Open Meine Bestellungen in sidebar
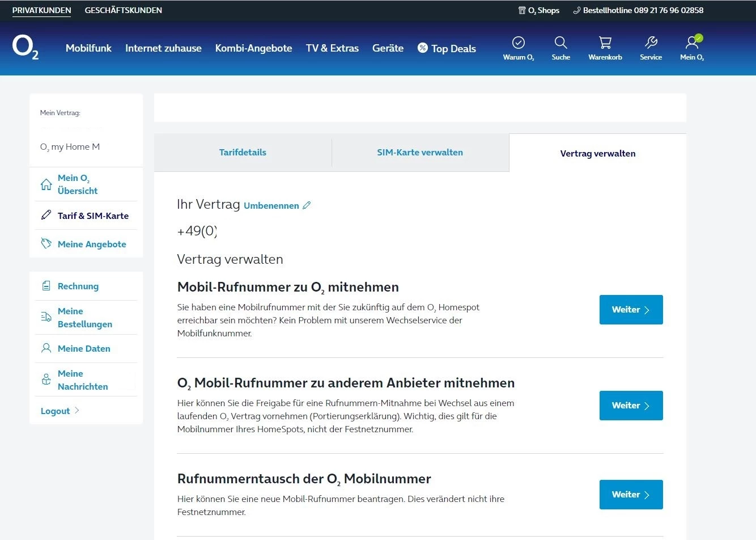The width and height of the screenshot is (756, 540). click(85, 318)
